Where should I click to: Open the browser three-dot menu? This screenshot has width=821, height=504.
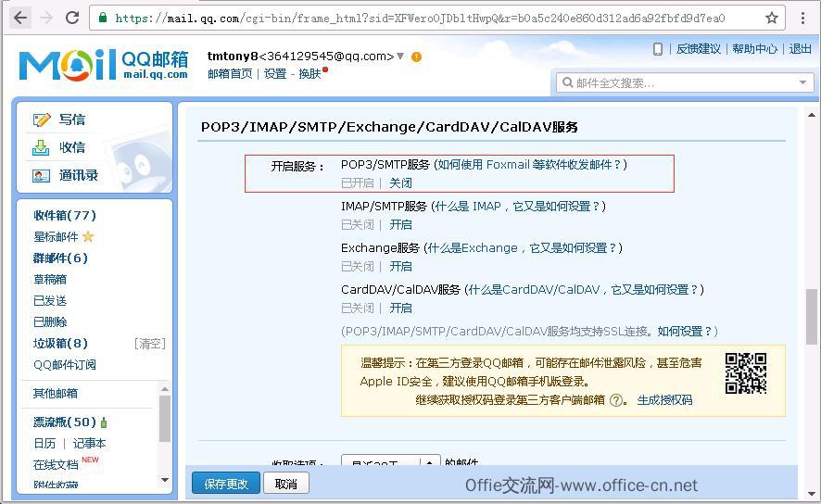click(802, 19)
